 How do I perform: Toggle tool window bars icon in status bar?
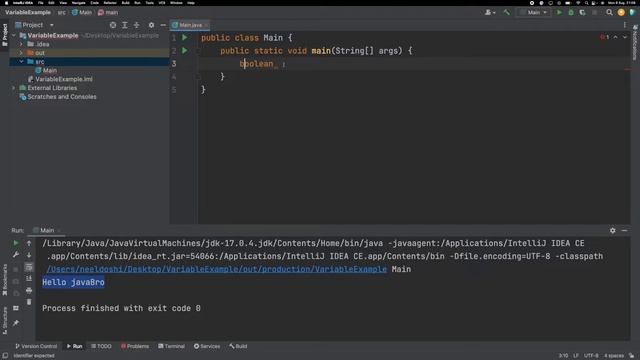(5, 356)
